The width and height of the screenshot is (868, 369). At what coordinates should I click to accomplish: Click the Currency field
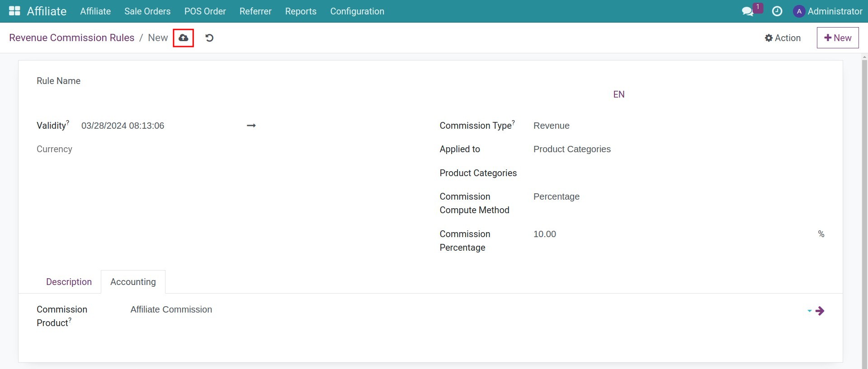(54, 149)
